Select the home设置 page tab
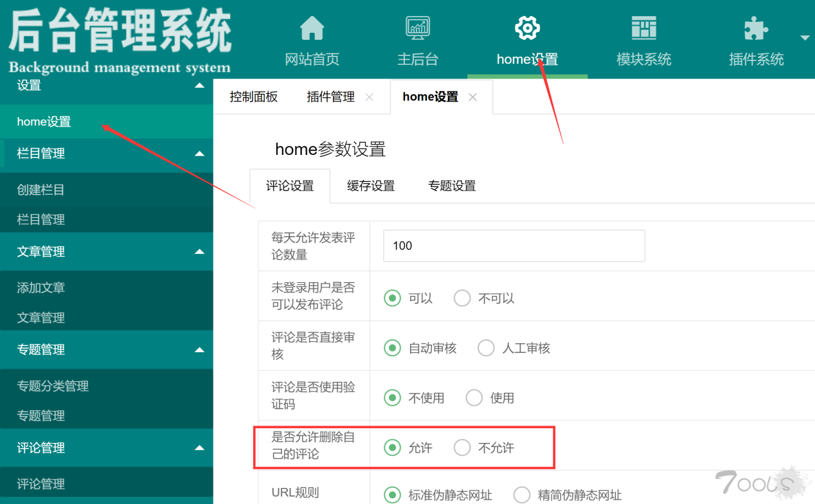Image resolution: width=815 pixels, height=504 pixels. coord(430,97)
